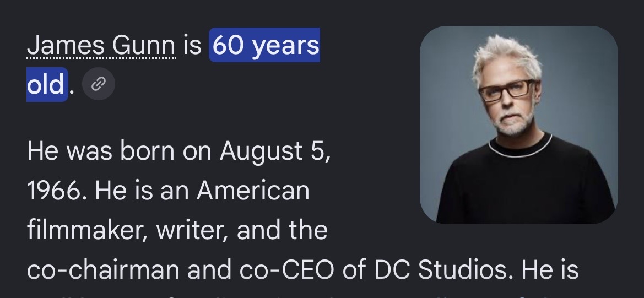This screenshot has height=298, width=644.
Task: Click the word "American" in the paragraph
Action: (253, 191)
